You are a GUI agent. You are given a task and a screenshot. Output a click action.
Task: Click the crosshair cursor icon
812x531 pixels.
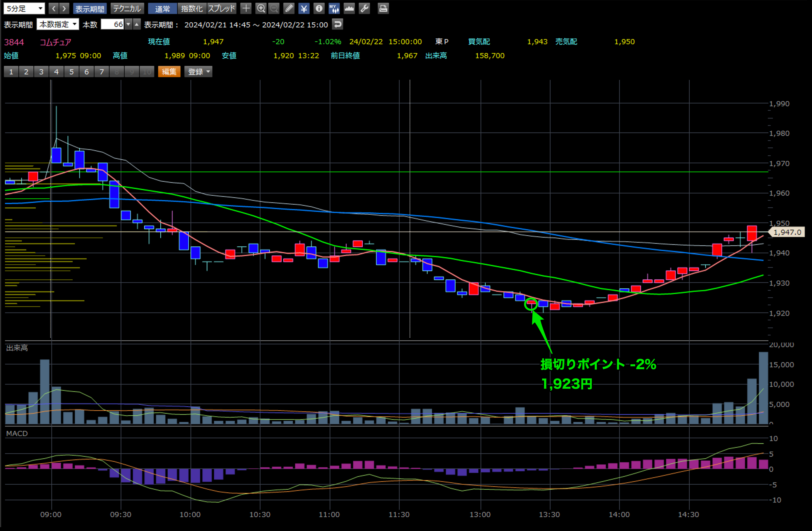point(246,8)
